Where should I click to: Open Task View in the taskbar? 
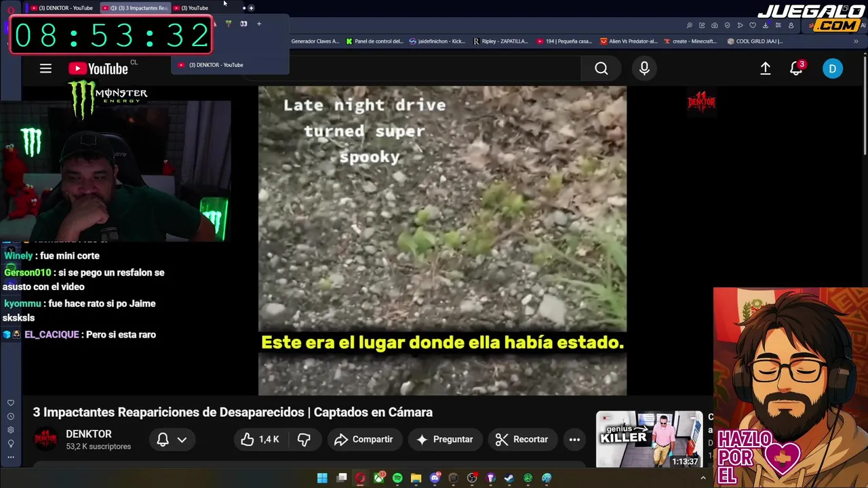click(342, 478)
